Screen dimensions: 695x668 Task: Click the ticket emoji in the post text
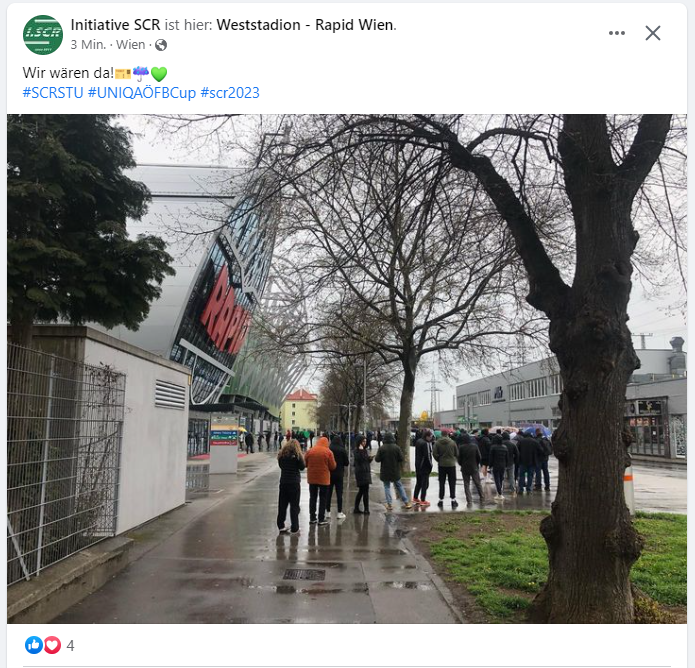123,73
